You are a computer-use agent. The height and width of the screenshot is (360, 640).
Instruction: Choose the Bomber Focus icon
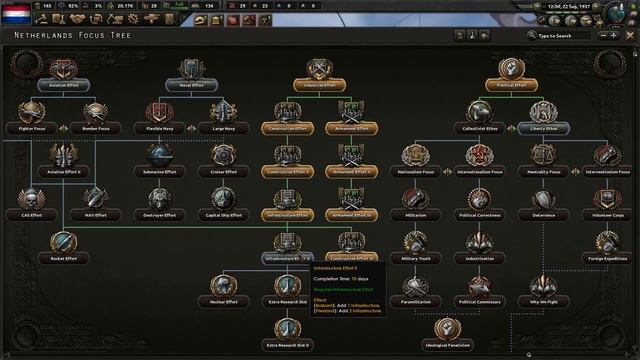coord(96,112)
